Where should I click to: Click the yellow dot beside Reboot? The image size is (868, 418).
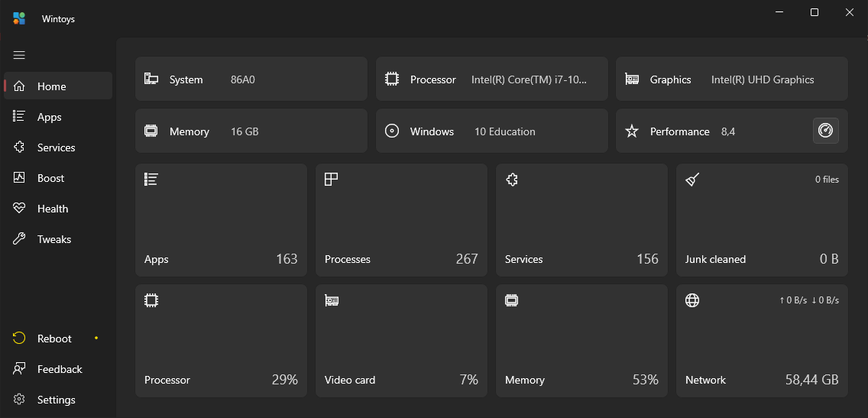(96, 338)
